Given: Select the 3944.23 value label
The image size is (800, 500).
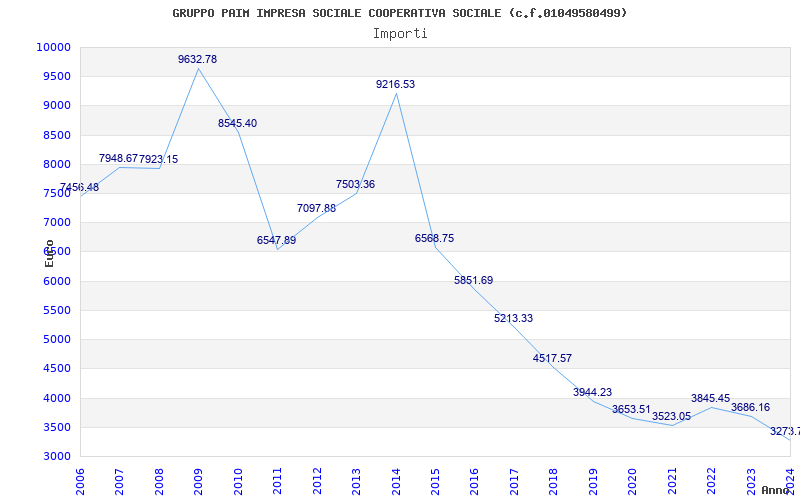Looking at the screenshot, I should pyautogui.click(x=592, y=392).
